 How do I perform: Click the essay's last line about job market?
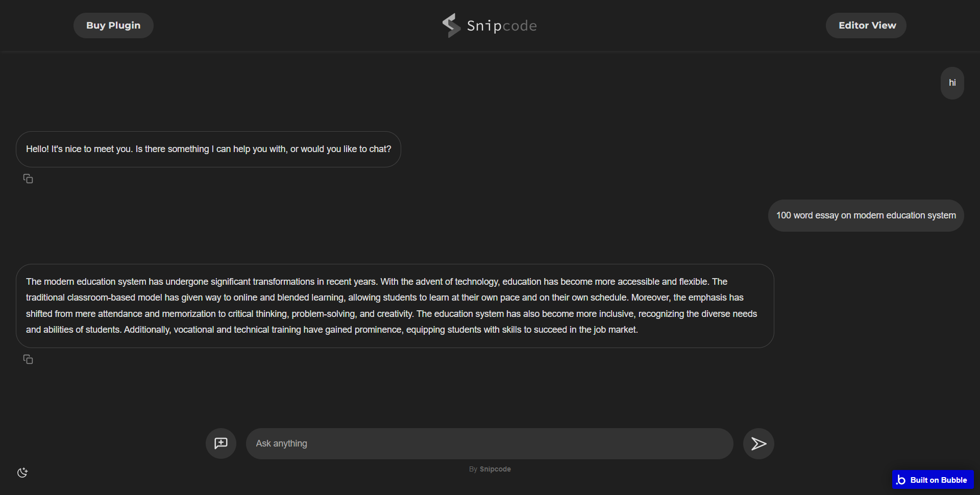click(x=332, y=330)
